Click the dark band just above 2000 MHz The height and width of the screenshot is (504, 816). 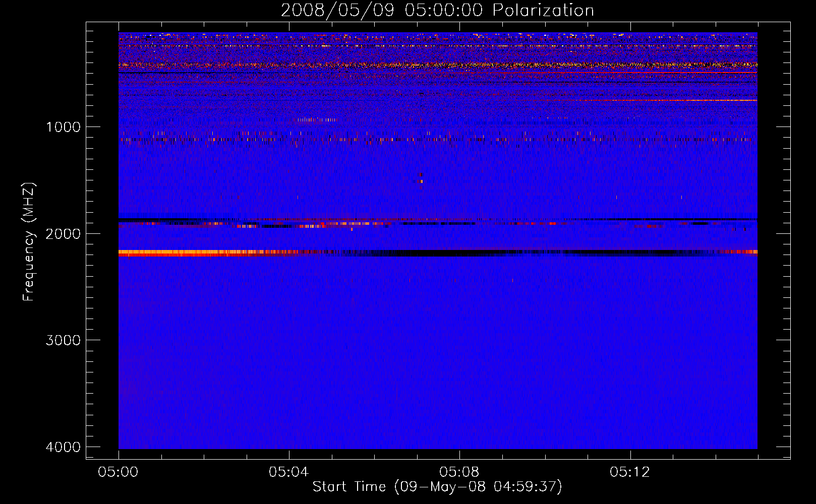tap(438, 219)
